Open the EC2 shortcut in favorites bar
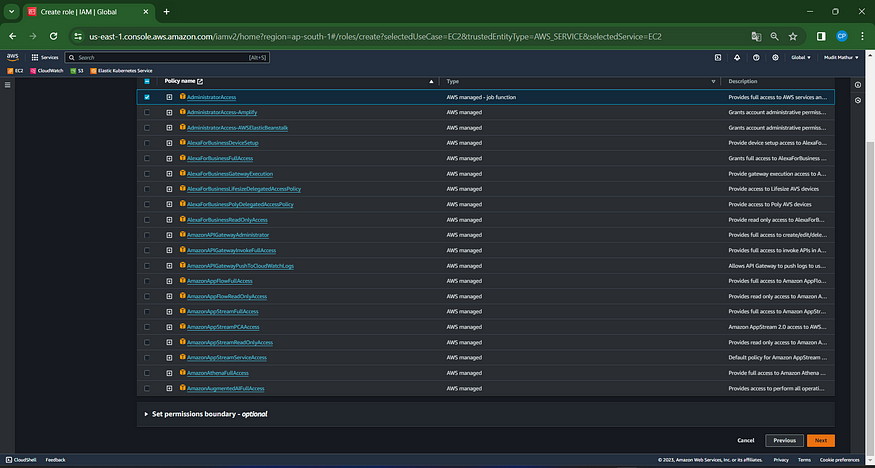875x468 pixels. (16, 71)
